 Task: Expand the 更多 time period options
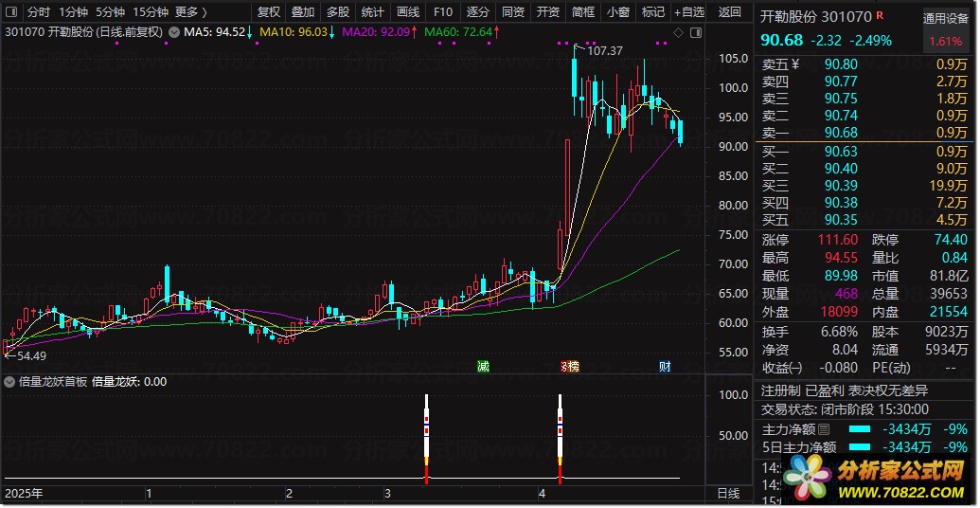(x=190, y=12)
